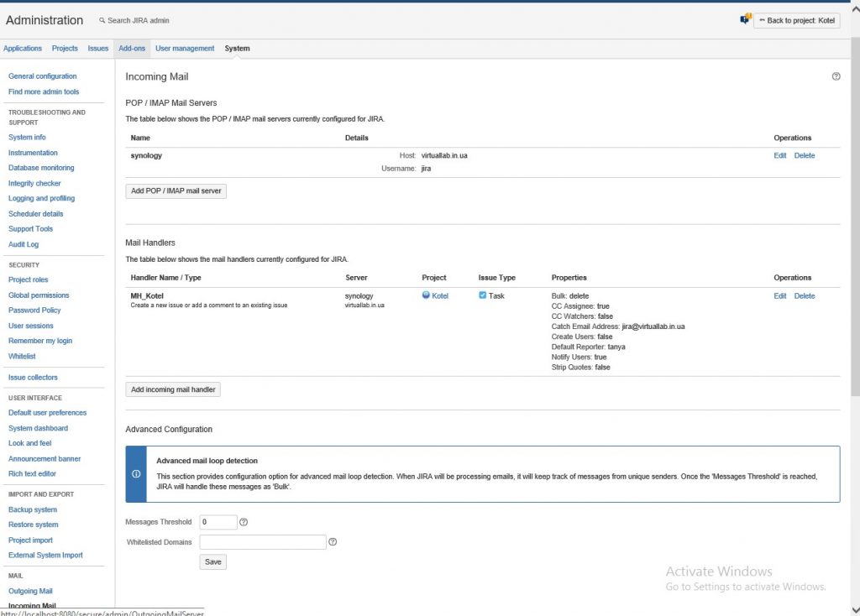Viewport: 860px width, 616px height.
Task: Click the page help icon beside Incoming Mail
Action: (836, 76)
